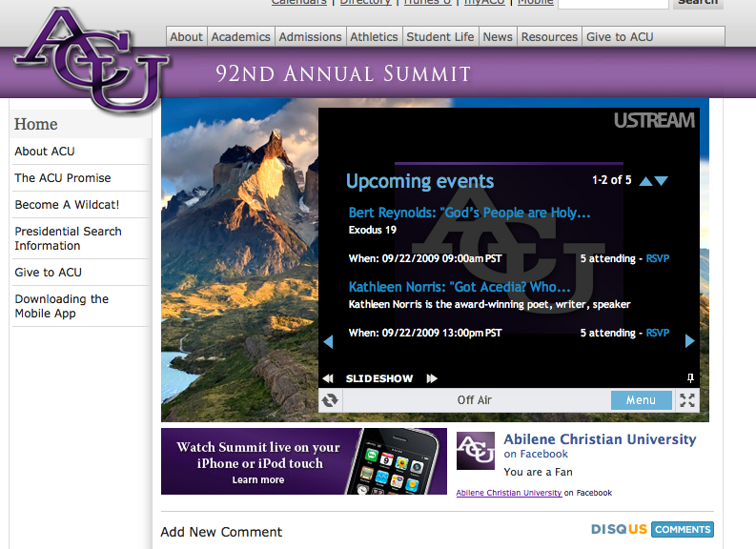Click the 'on Facebook' text under the university name
Image resolution: width=756 pixels, height=549 pixels.
[536, 454]
